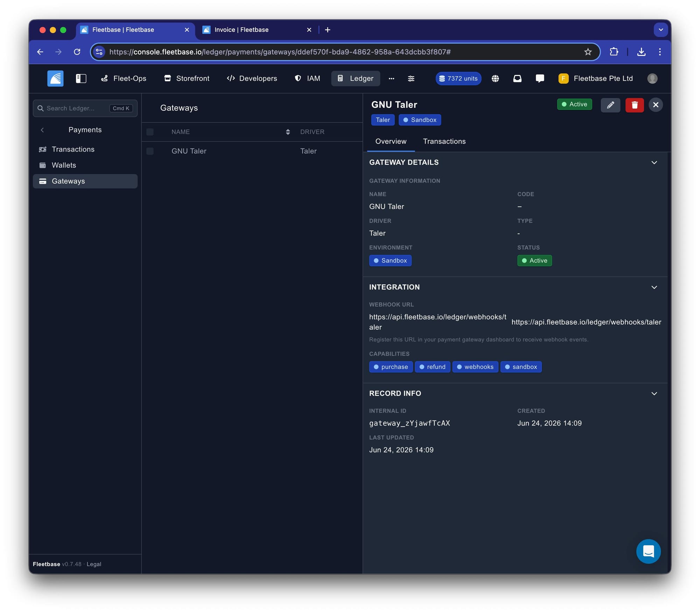Sort by the NAME column arrows

(288, 132)
